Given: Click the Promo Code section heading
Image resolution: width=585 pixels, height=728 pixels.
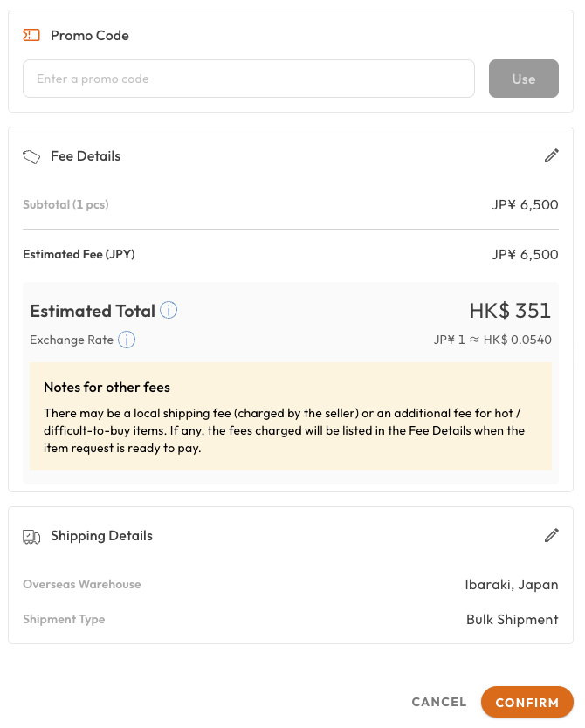Looking at the screenshot, I should point(90,36).
